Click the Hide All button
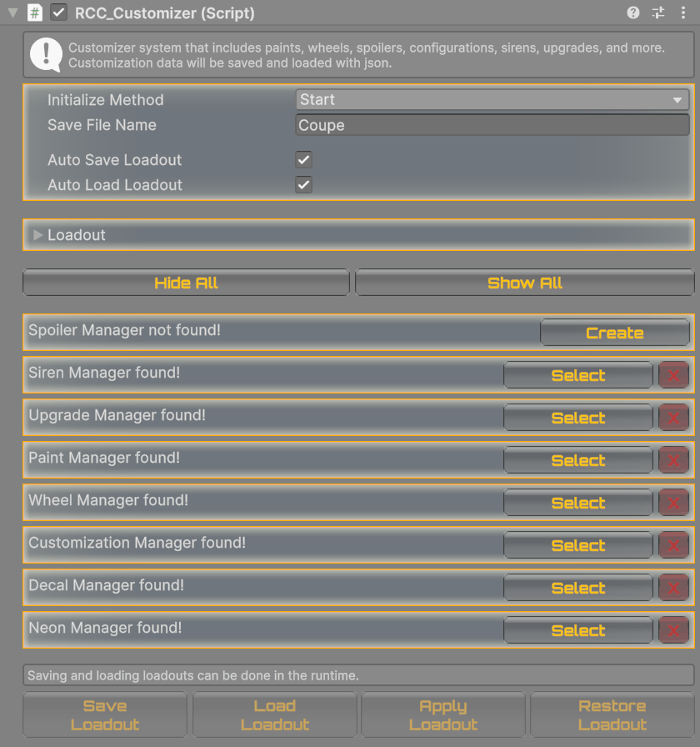 (186, 283)
